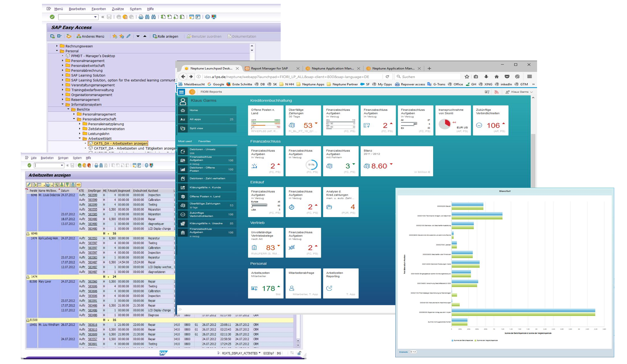This screenshot has height=364, width=627.
Task: Click the magnifier details icon in the Arbeitszeiten toolbar
Action: (x=56, y=184)
